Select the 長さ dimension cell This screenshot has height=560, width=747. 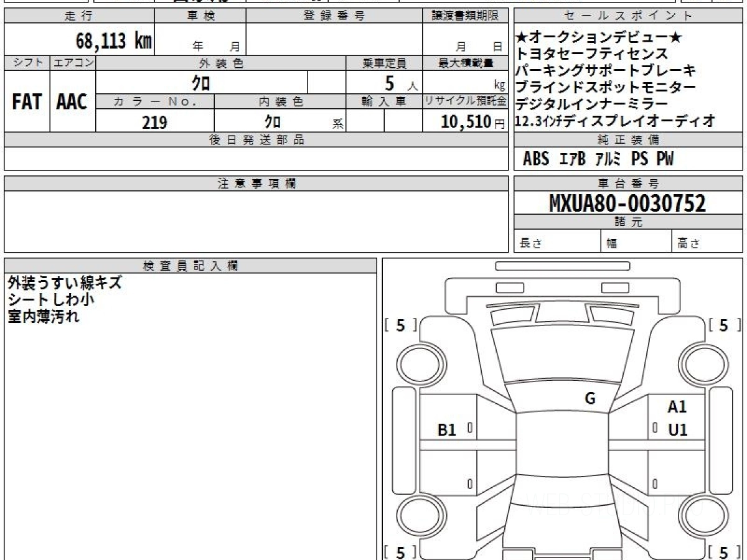click(558, 241)
